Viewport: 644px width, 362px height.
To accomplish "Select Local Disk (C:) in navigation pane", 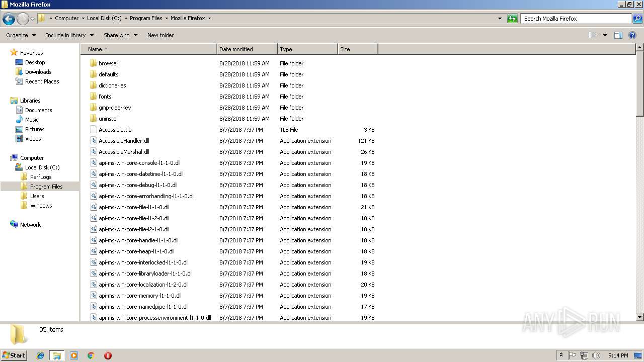I will point(42,167).
